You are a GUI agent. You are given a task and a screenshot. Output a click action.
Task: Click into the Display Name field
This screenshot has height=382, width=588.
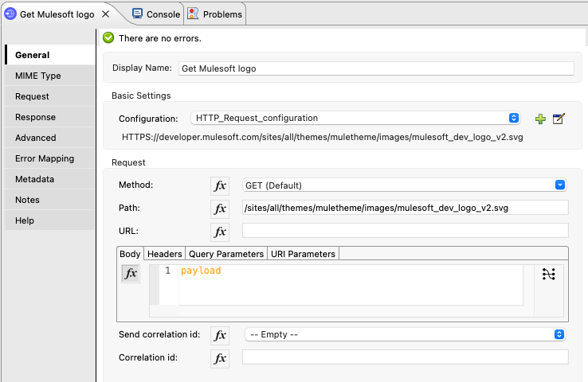(x=375, y=68)
